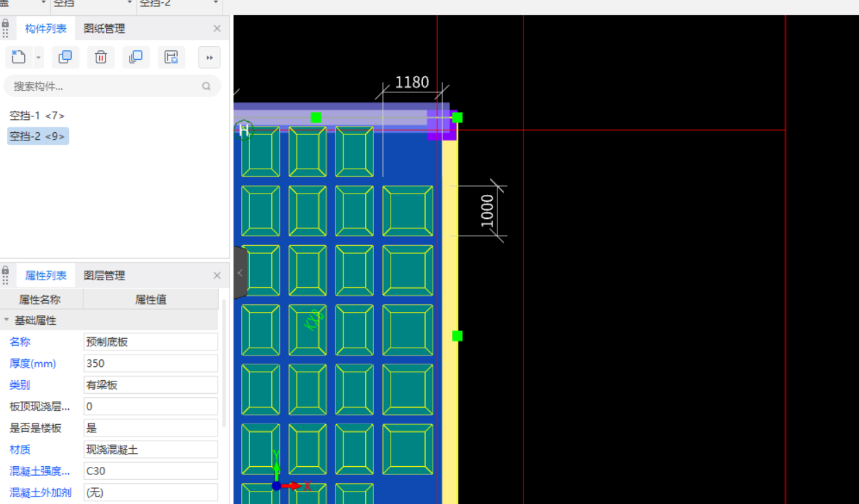The width and height of the screenshot is (859, 504).
Task: Click the green KXB label on slab
Action: (x=314, y=319)
